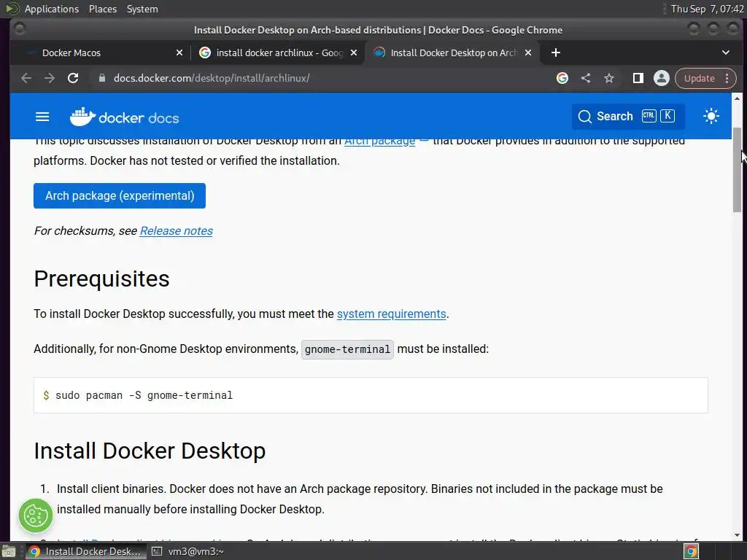This screenshot has height=560, width=747.
Task: Click the clock Thu Sep 7, 07:42
Action: click(707, 9)
